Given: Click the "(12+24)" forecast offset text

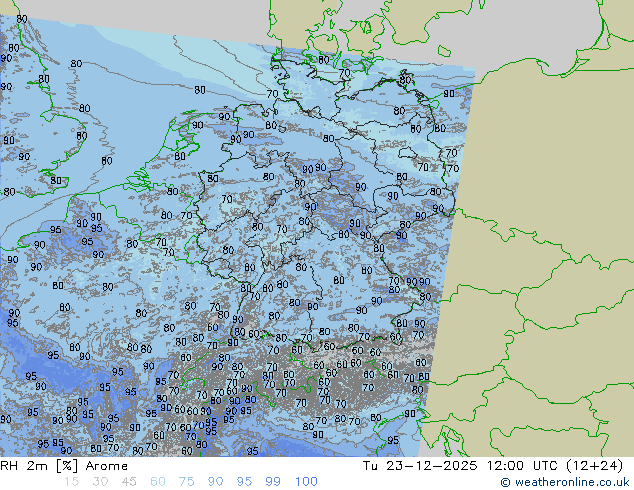Looking at the screenshot, I should click(x=594, y=466).
